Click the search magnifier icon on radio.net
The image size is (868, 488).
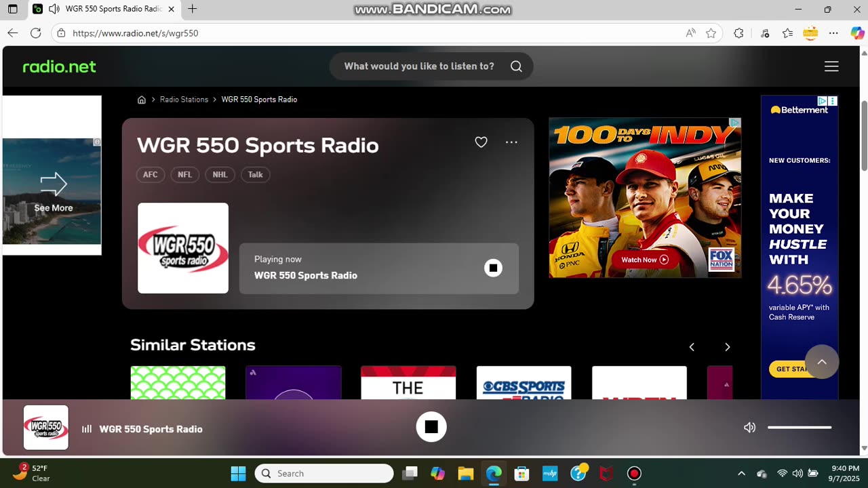click(x=516, y=66)
